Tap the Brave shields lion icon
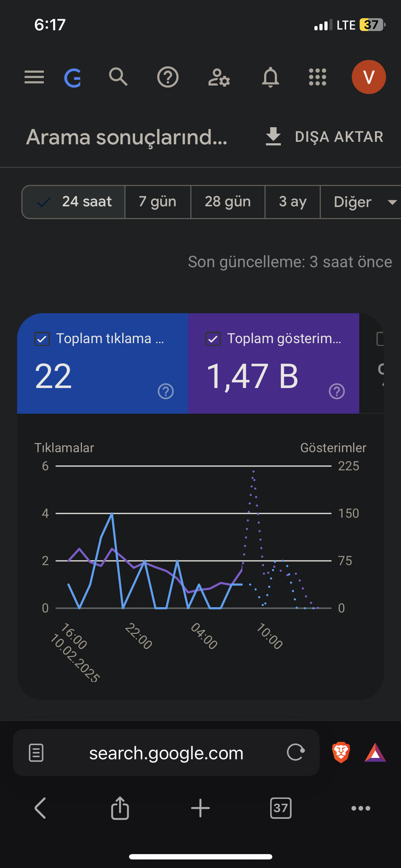 tap(341, 752)
